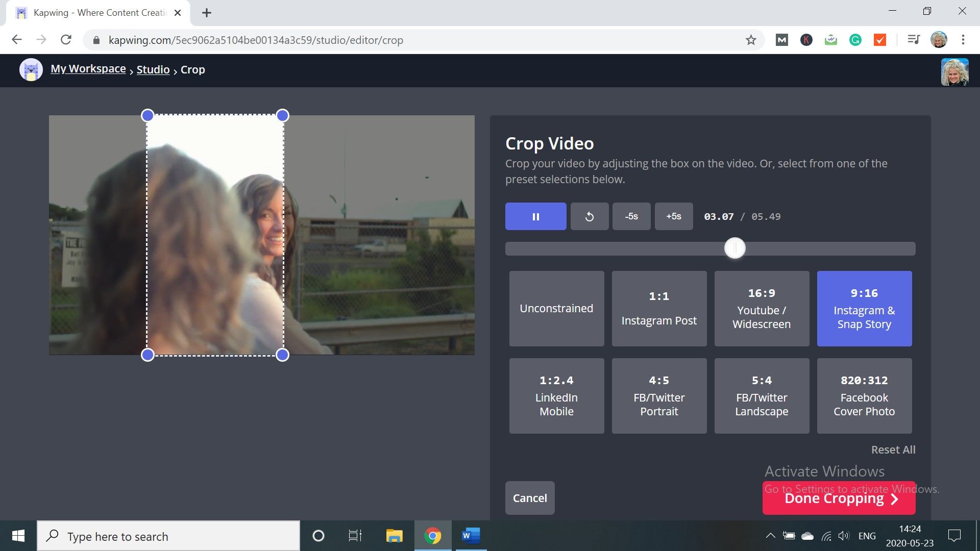Viewport: 980px width, 551px height.
Task: Click the video progress slider handle
Action: pyautogui.click(x=734, y=248)
